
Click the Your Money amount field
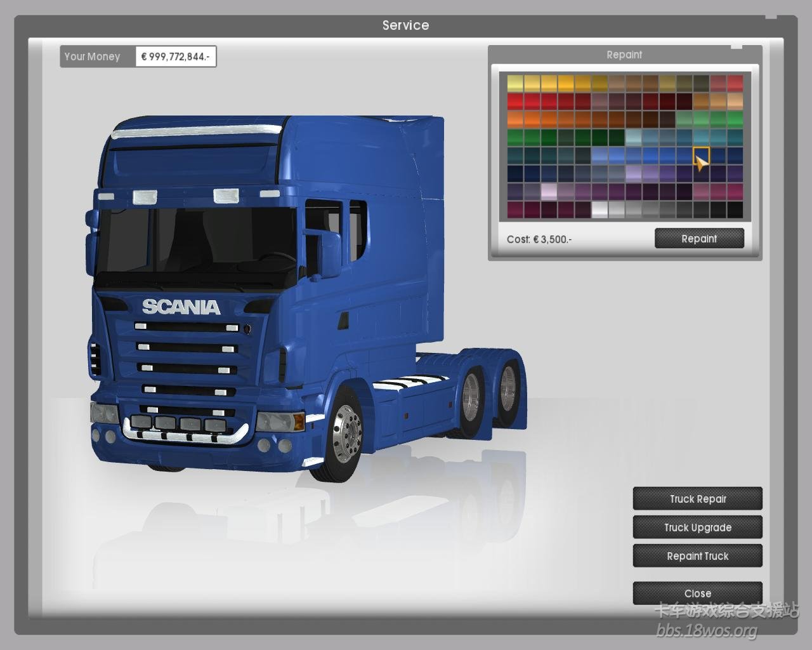click(176, 56)
